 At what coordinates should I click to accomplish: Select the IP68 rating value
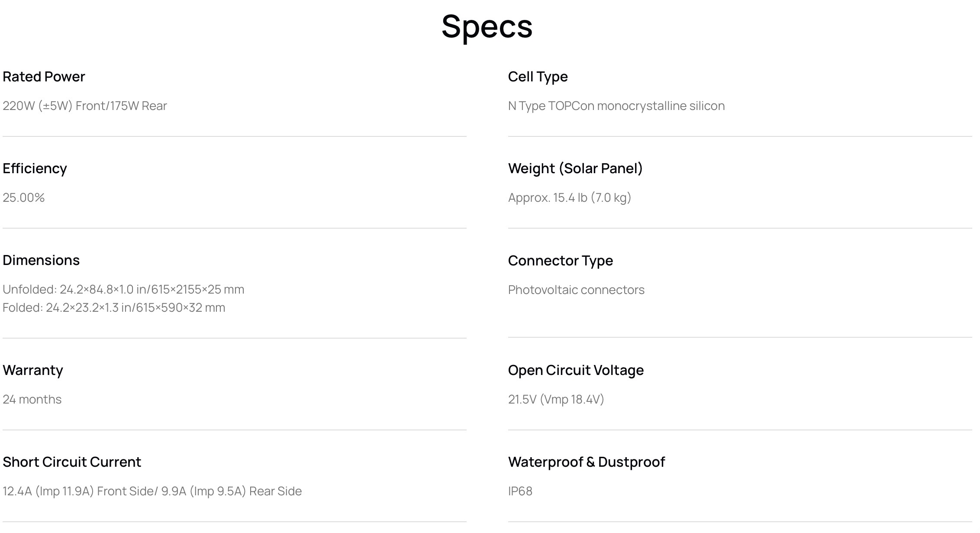(520, 491)
